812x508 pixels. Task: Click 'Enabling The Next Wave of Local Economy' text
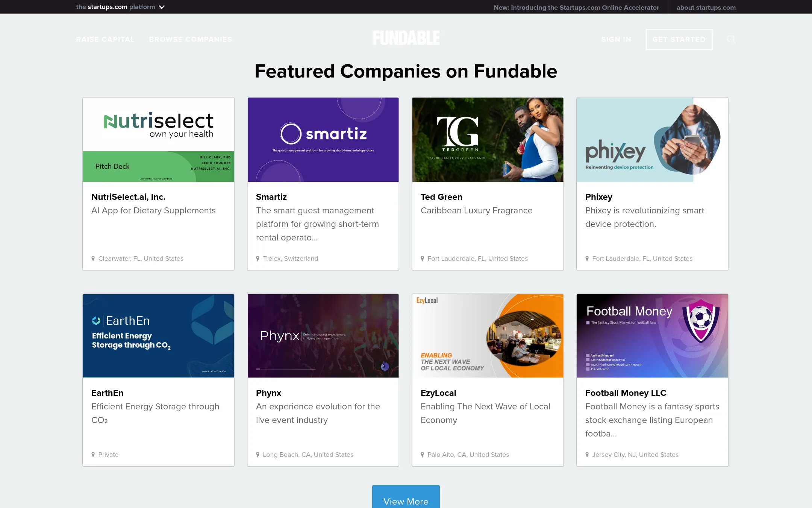[485, 413]
